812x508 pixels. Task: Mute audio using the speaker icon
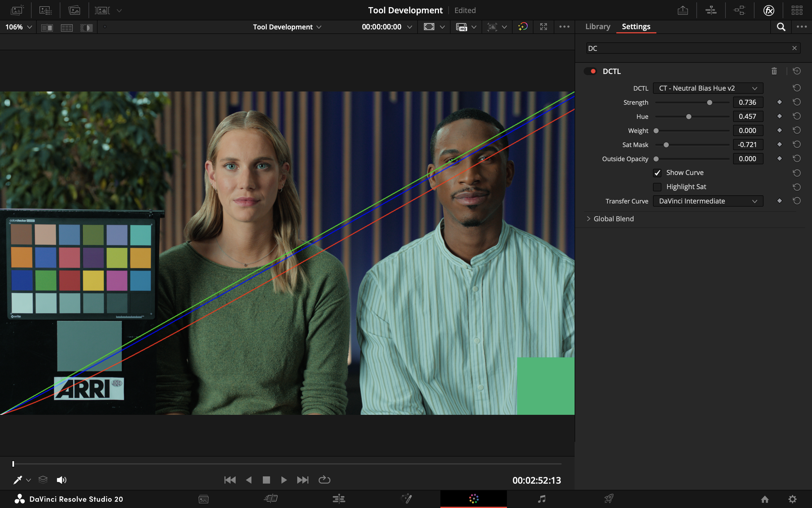[61, 480]
